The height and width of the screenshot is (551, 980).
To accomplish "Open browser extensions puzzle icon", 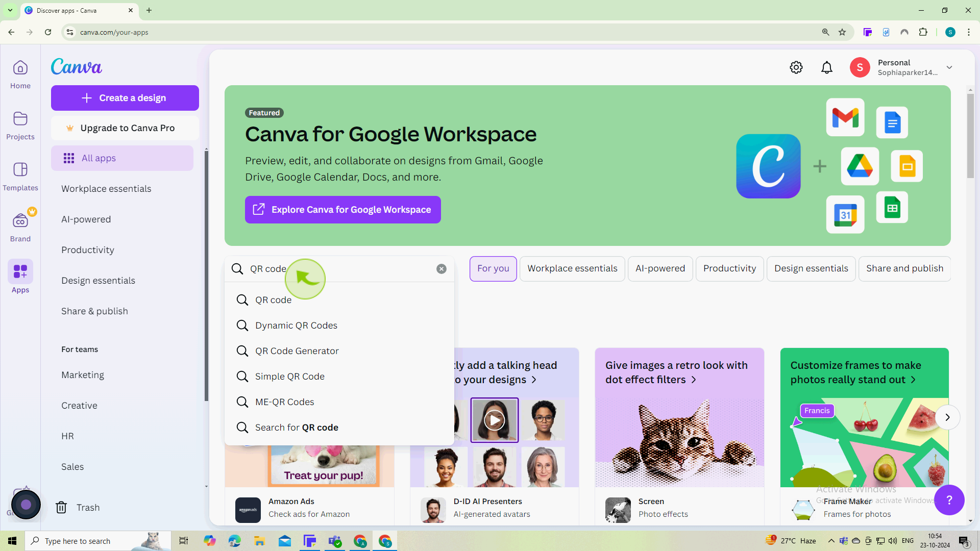I will point(923,32).
